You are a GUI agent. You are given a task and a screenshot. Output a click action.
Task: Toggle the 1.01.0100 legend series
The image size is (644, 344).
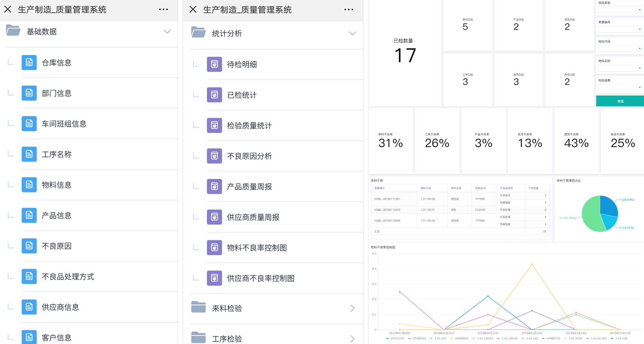click(573, 338)
